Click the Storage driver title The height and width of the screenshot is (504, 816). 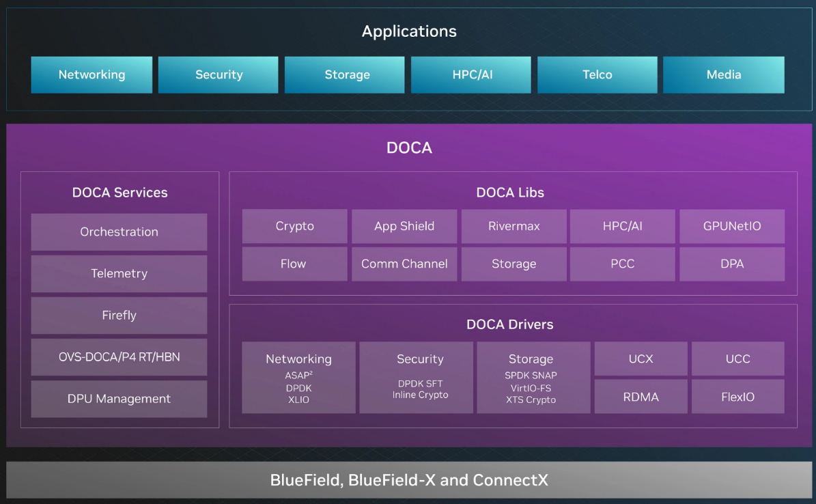tap(531, 359)
